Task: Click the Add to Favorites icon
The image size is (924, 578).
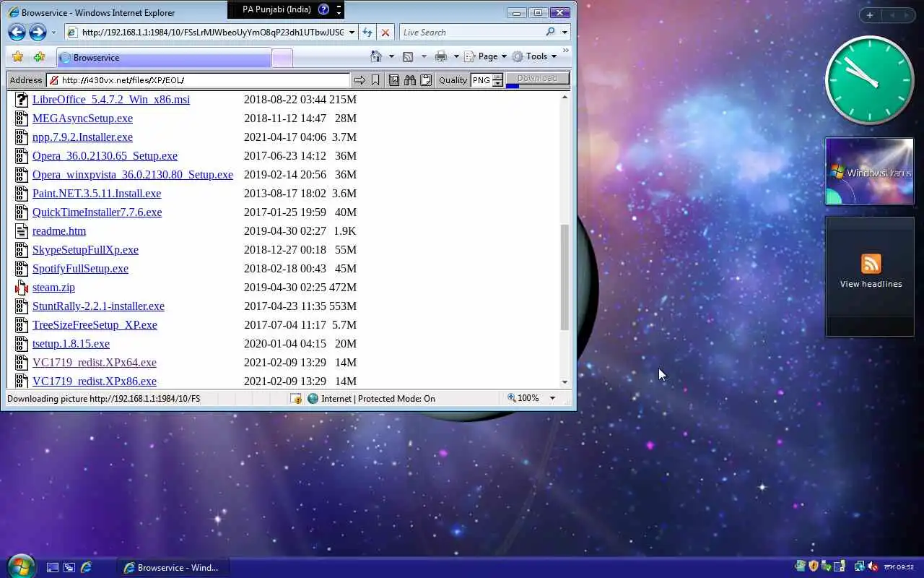Action: (39, 56)
